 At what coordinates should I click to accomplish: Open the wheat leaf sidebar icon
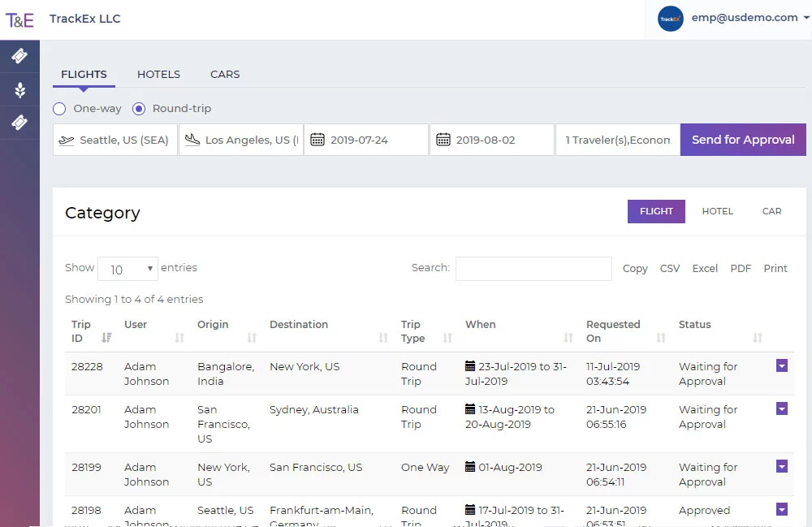click(19, 89)
